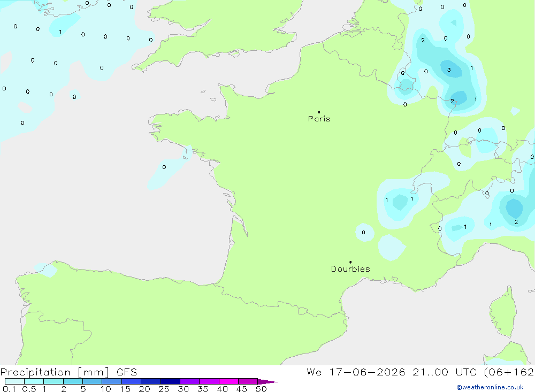
Task: Select the black dot marking Dourbies
Action: point(350,262)
